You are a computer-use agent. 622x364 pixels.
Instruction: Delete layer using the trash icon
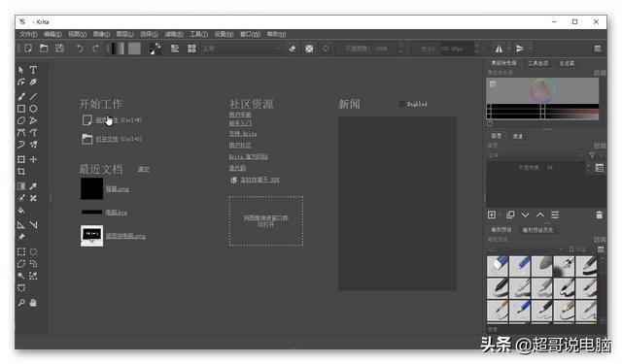pos(599,215)
